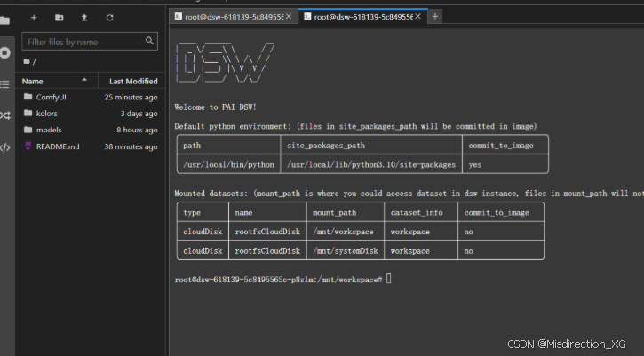Click the terminal prompt cursor
The width and height of the screenshot is (644, 356).
coord(388,279)
